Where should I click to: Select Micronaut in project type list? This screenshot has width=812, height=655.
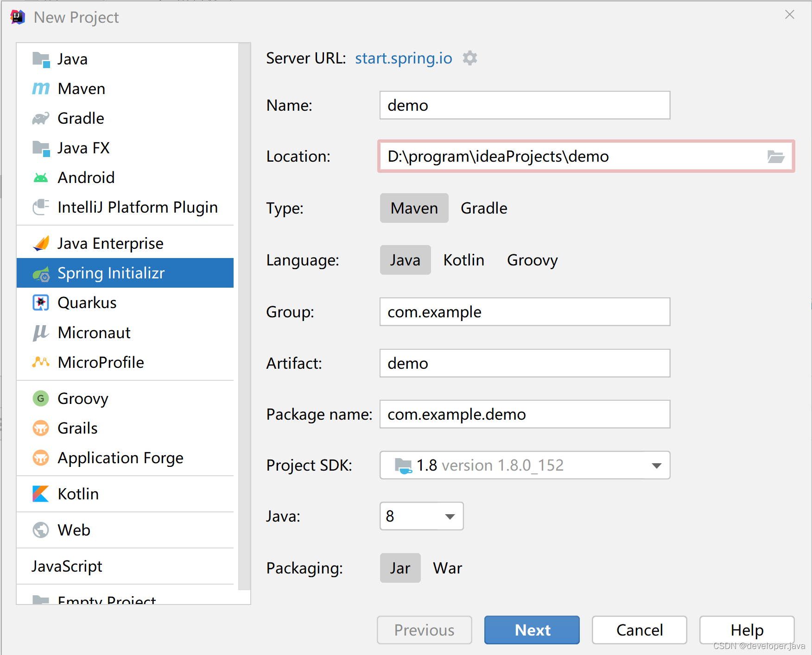pos(125,333)
